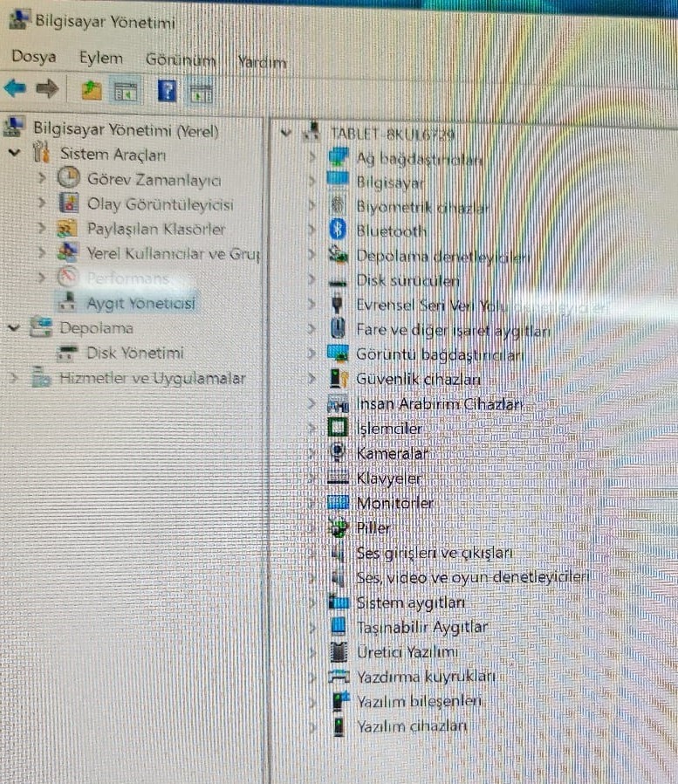Viewport: 678px width, 784px height.
Task: Click the Piller battery icon
Action: point(338,527)
